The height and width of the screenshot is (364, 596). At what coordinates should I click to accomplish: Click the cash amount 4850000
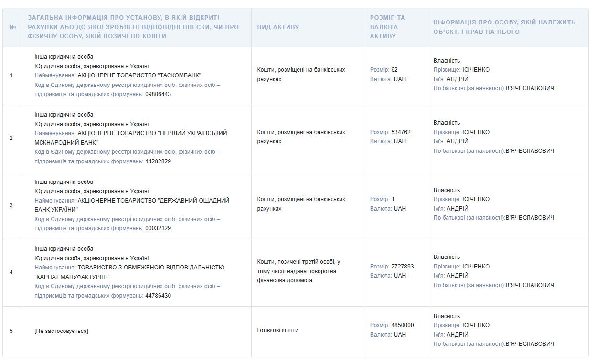point(402,325)
